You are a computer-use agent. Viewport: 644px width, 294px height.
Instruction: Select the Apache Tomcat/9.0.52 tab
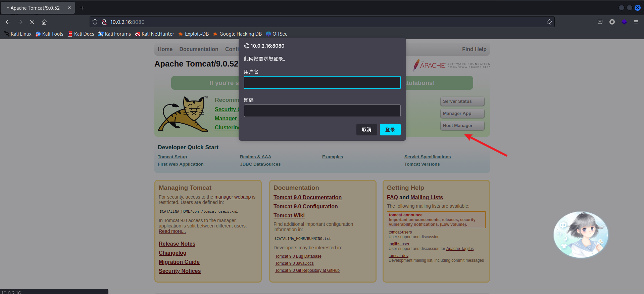pos(35,8)
